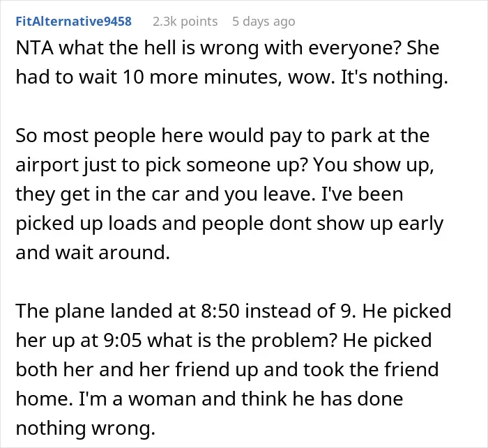Image resolution: width=488 pixels, height=448 pixels.
Task: Click the line starting 'So most people here'
Action: (x=222, y=136)
